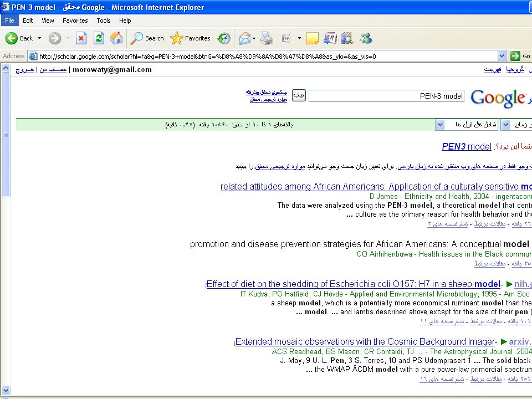The image size is (532, 399).
Task: Click the vertical scrollbar down arrow
Action: coord(6,390)
